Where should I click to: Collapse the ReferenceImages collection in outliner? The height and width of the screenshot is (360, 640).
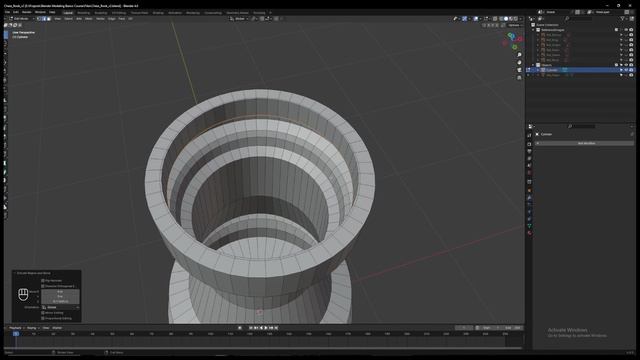coord(533,30)
